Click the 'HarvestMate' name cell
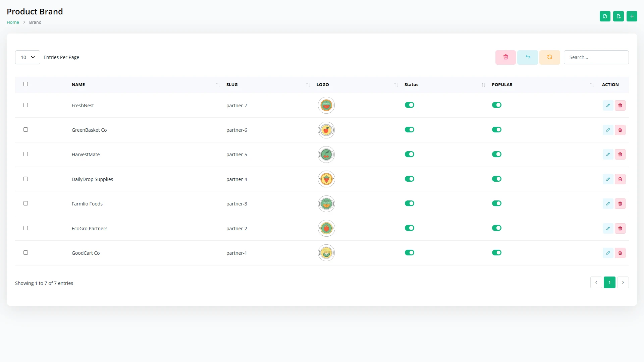The height and width of the screenshot is (362, 644). 86,155
